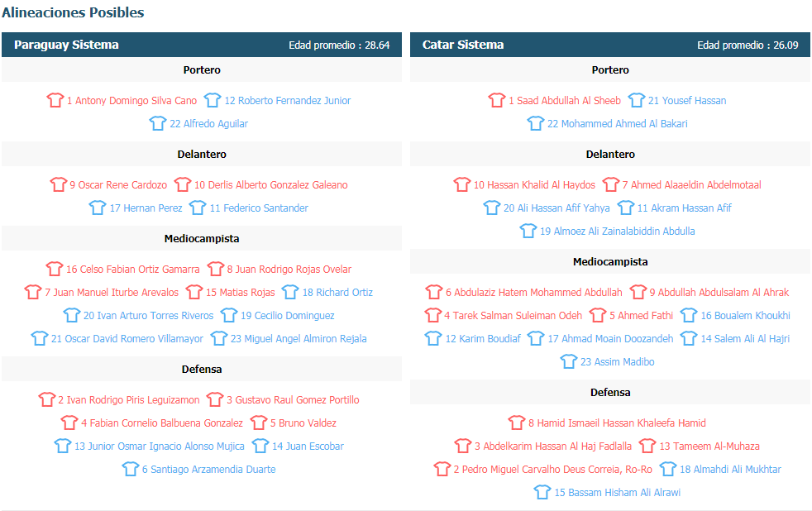Open player Derlis Alberto Gonzalez Galeano
The width and height of the screenshot is (812, 511).
pyautogui.click(x=271, y=185)
